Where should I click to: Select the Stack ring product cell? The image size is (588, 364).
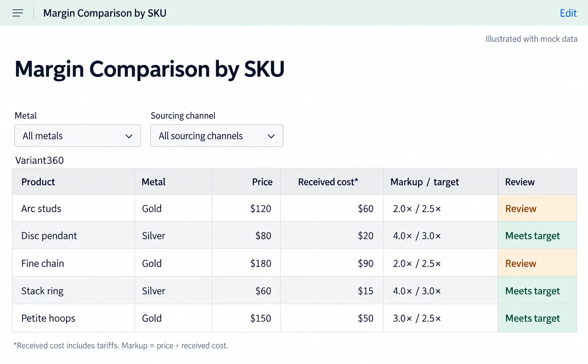pos(73,291)
